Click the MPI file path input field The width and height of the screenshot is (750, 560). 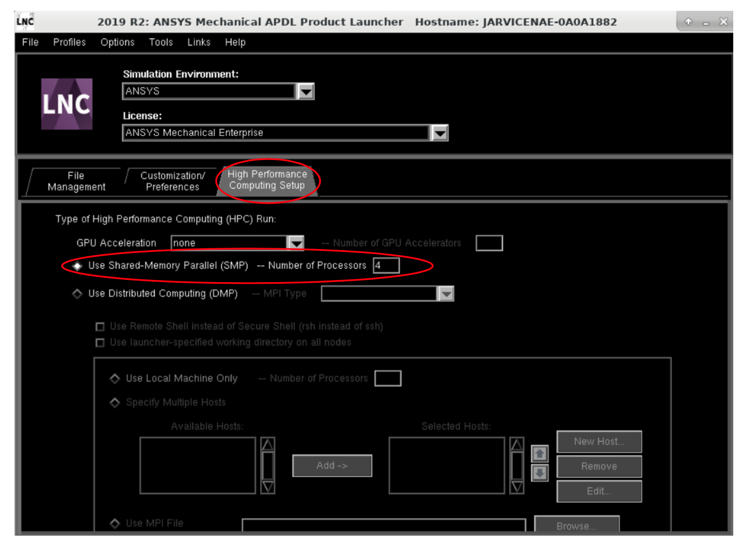tap(384, 526)
